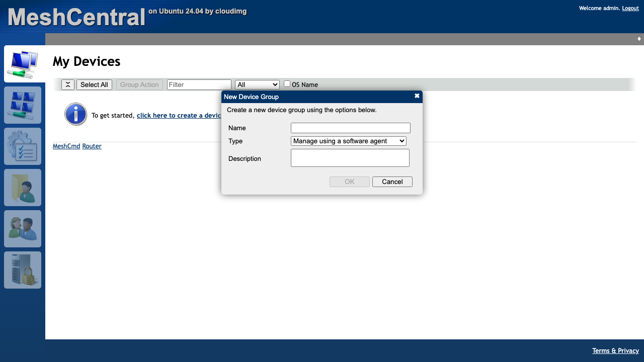The height and width of the screenshot is (362, 644).
Task: Click the MeshCentral logo title
Action: [76, 17]
